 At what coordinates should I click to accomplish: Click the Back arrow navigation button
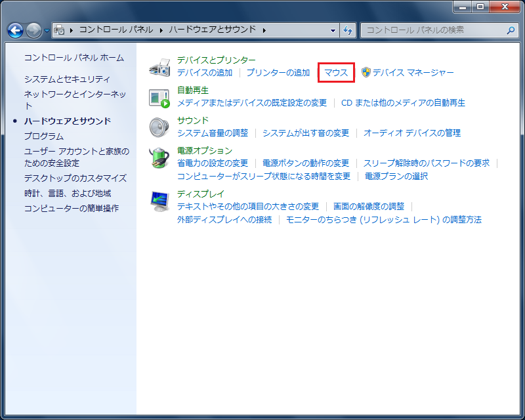15,30
